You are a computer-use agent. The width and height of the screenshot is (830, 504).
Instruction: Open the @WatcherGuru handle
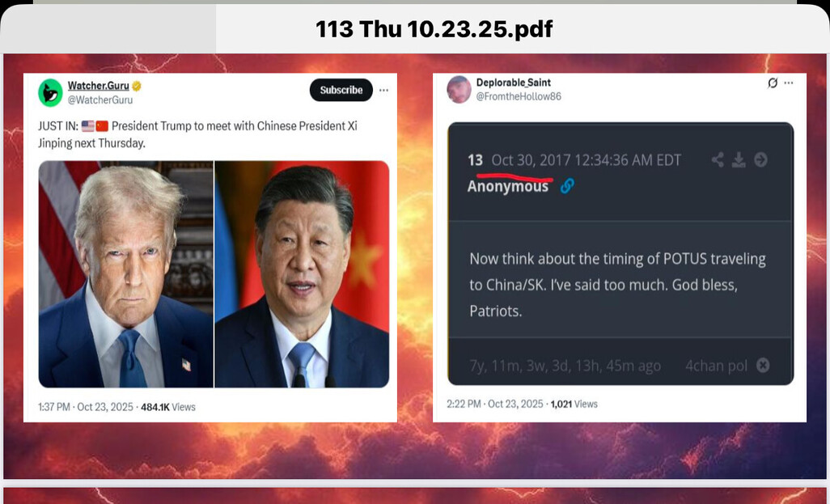(100, 100)
